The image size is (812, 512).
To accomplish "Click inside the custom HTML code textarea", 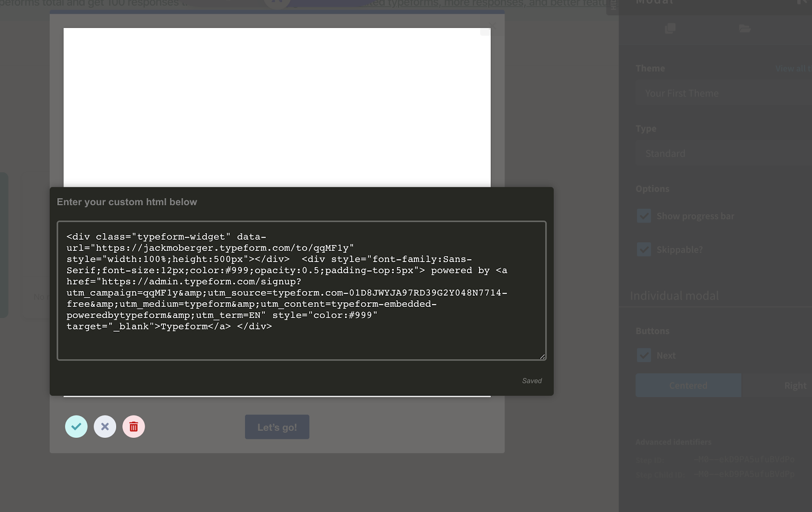I will tap(301, 291).
